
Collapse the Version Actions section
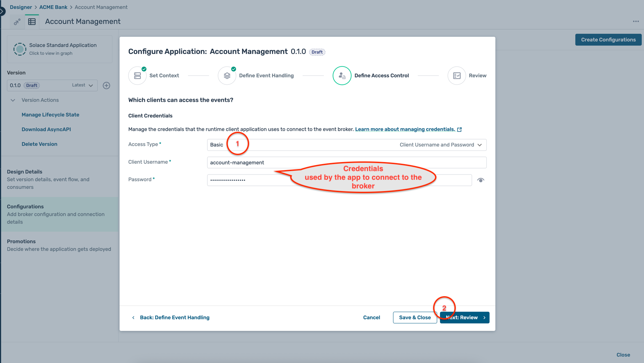pyautogui.click(x=13, y=100)
